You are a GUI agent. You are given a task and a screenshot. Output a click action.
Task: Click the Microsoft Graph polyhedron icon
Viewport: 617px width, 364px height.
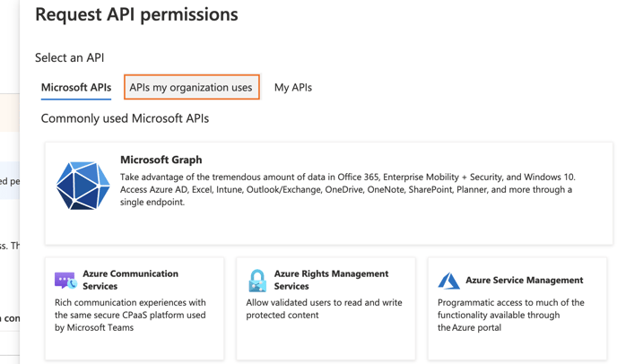83,186
